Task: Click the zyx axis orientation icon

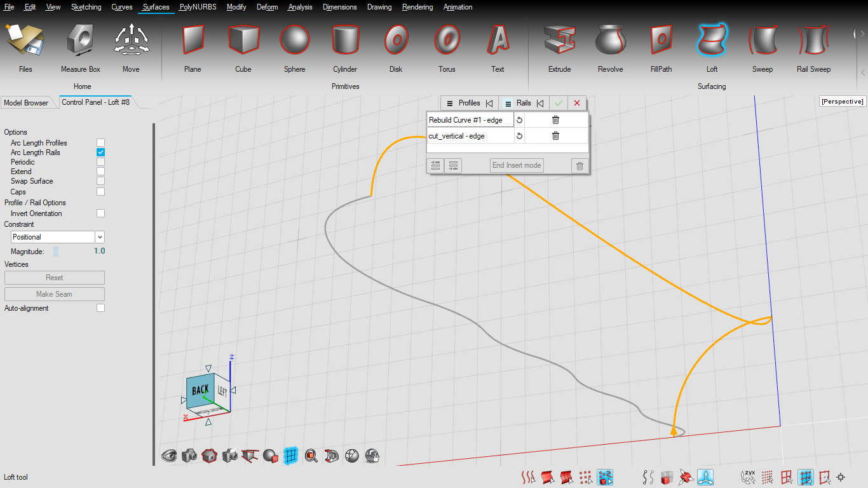Action: (x=749, y=477)
